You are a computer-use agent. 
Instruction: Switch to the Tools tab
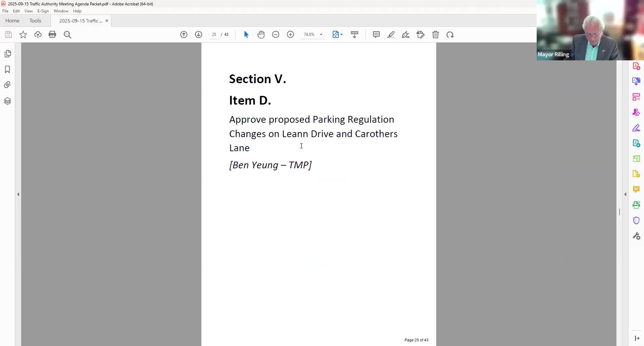pyautogui.click(x=35, y=20)
